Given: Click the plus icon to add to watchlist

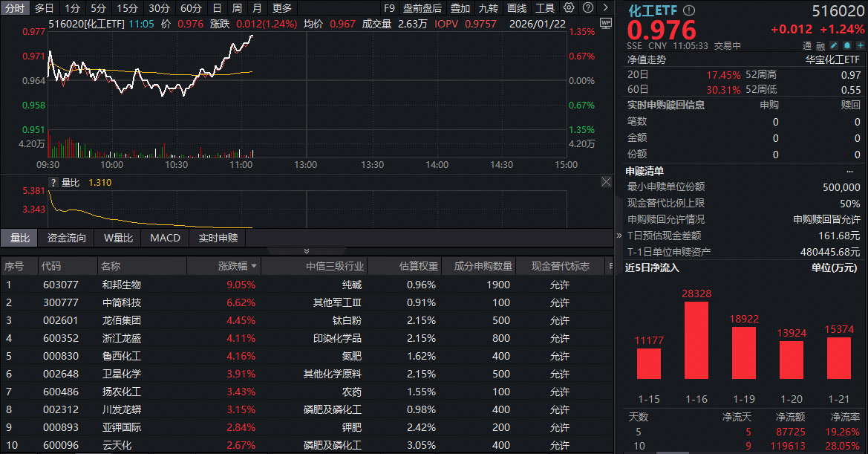Looking at the screenshot, I should [x=860, y=45].
